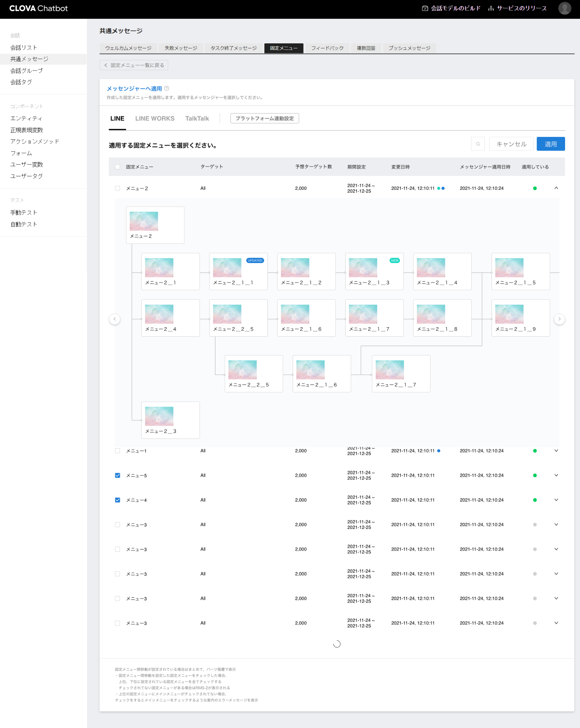The height and width of the screenshot is (728, 580).
Task: Open サービスのリリース in top bar
Action: 517,9
